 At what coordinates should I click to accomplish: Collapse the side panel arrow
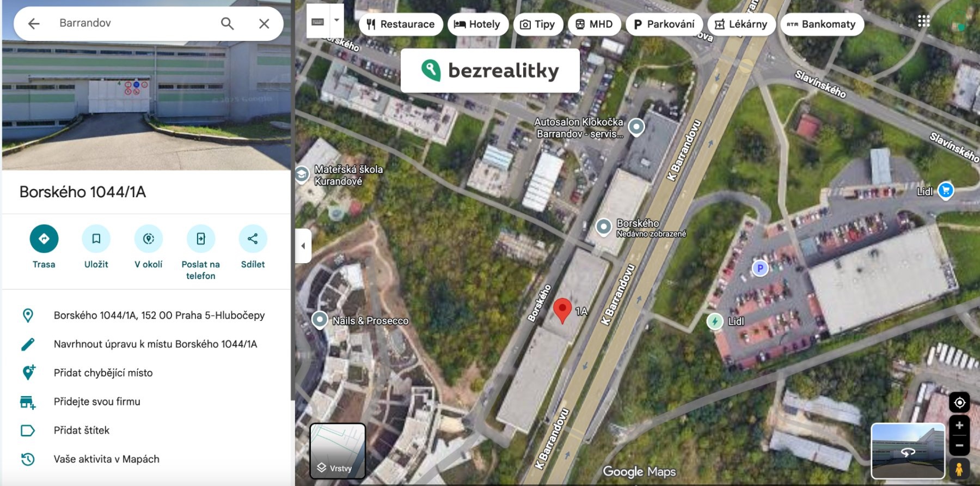(303, 246)
